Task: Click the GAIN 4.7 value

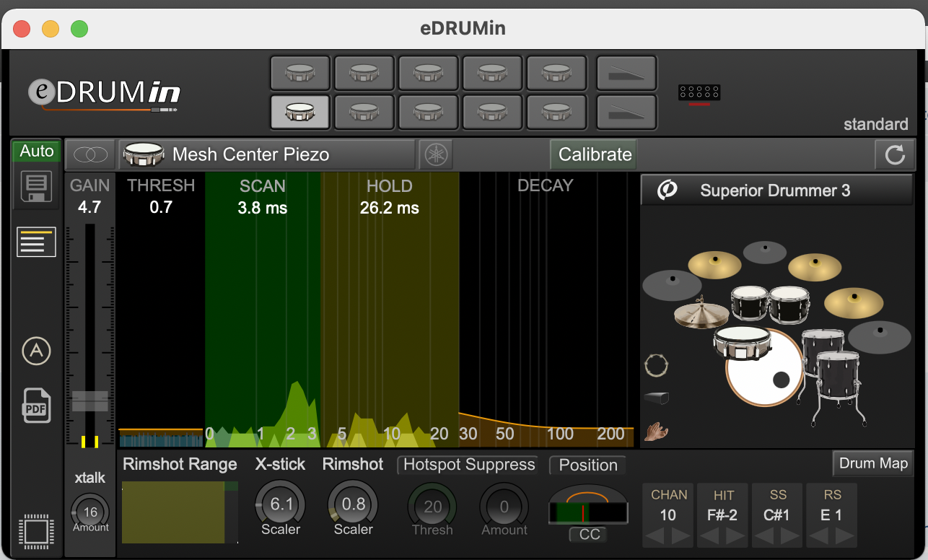Action: click(x=90, y=209)
